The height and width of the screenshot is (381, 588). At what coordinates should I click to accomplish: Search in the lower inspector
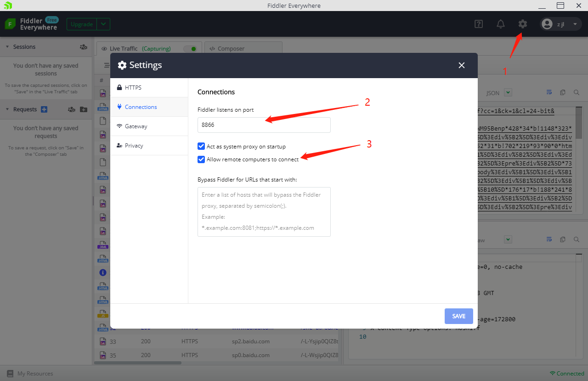577,239
